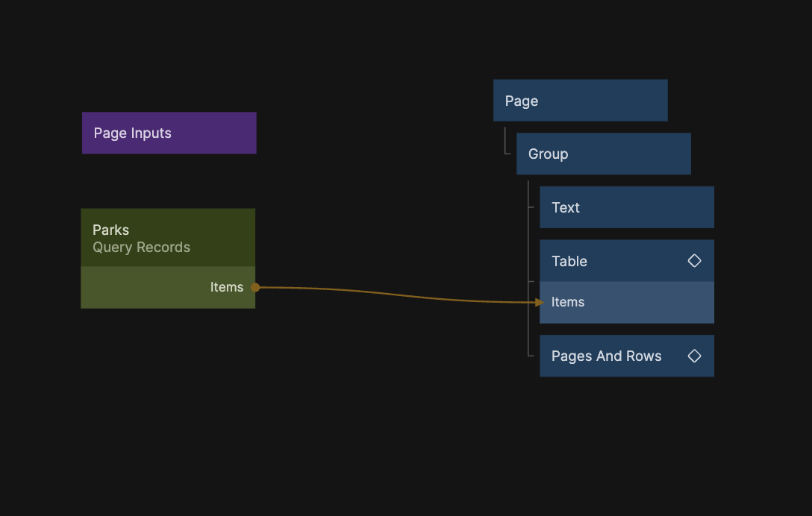Click the arrowhead at Table's Items input

pos(540,302)
